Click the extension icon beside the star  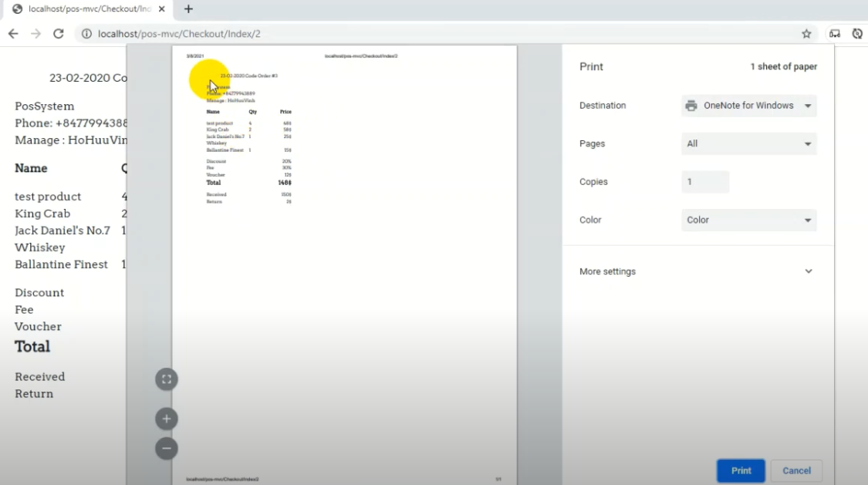[835, 34]
